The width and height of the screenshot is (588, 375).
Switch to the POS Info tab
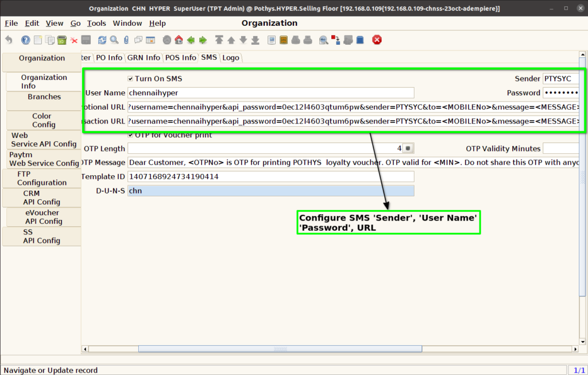[181, 58]
